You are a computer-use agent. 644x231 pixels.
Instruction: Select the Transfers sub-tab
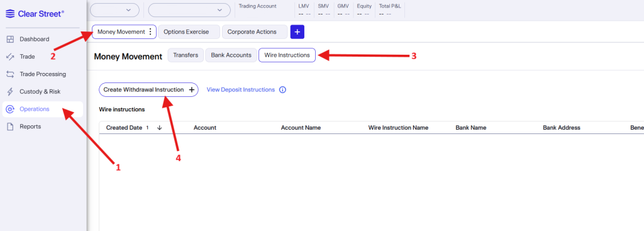(x=186, y=55)
